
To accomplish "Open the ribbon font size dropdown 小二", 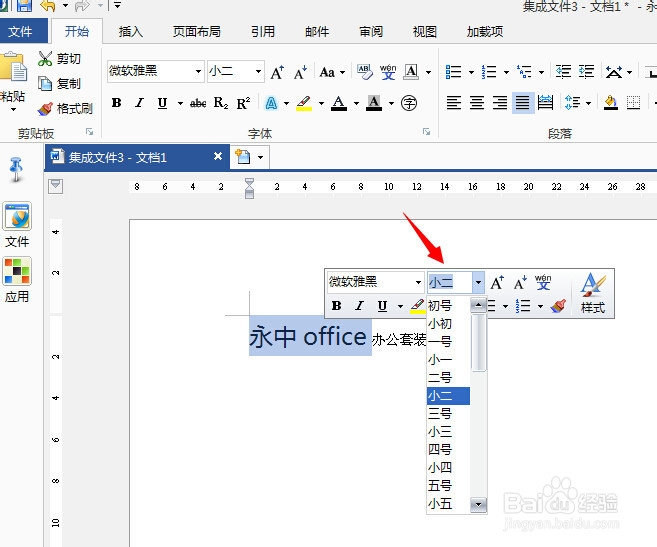I will 258,71.
